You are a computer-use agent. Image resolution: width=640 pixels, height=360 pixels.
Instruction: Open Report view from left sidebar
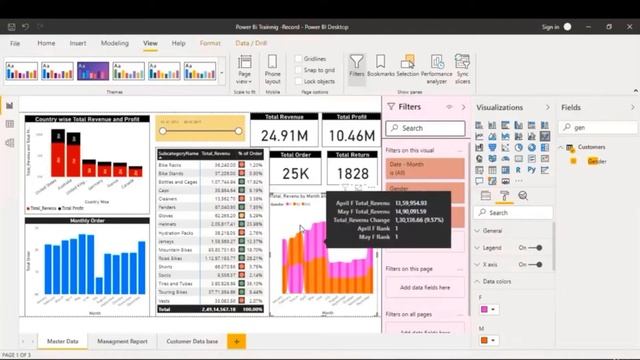click(10, 106)
